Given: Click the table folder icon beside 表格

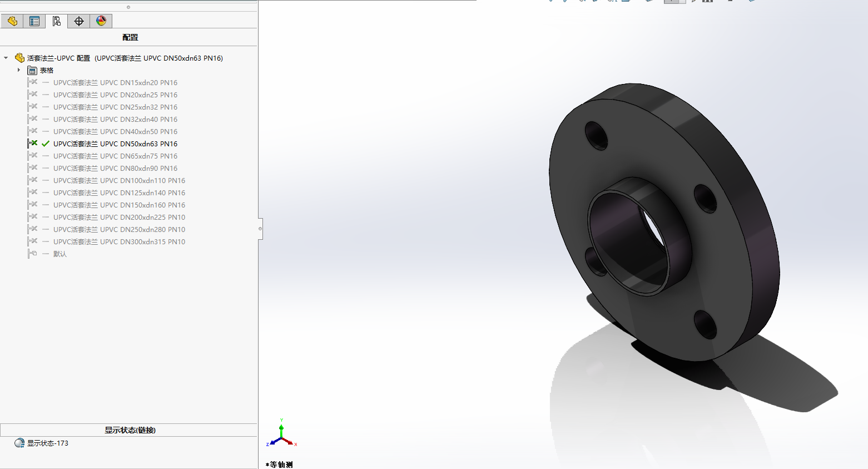Looking at the screenshot, I should [x=32, y=71].
